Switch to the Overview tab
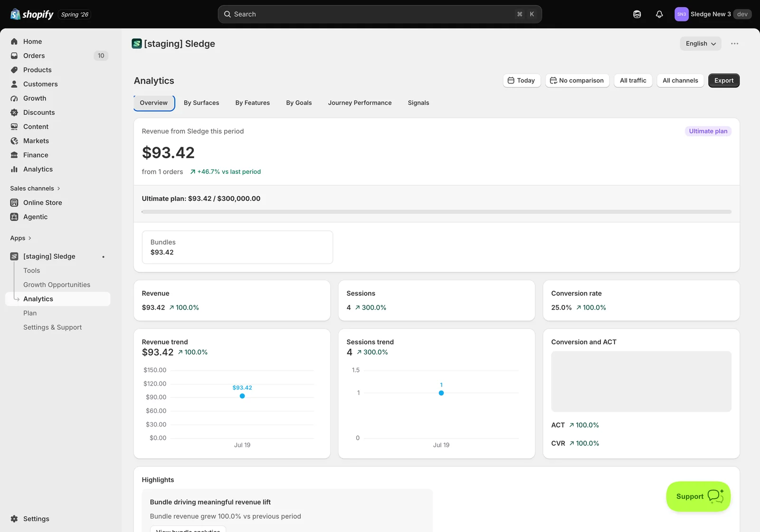This screenshot has height=532, width=760. (x=154, y=103)
